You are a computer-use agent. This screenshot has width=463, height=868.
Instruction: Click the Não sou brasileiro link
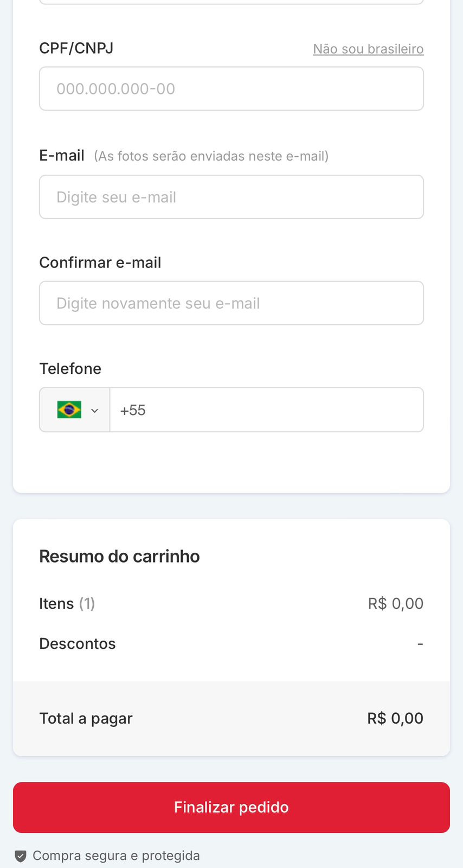coord(368,49)
